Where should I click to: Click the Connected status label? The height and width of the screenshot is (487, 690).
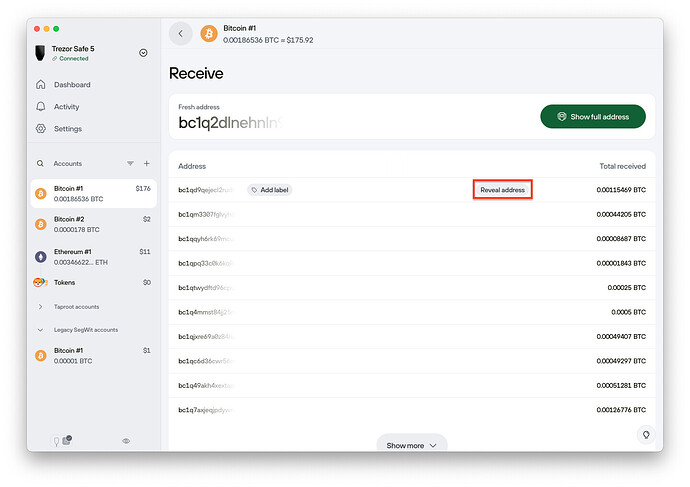tap(70, 59)
